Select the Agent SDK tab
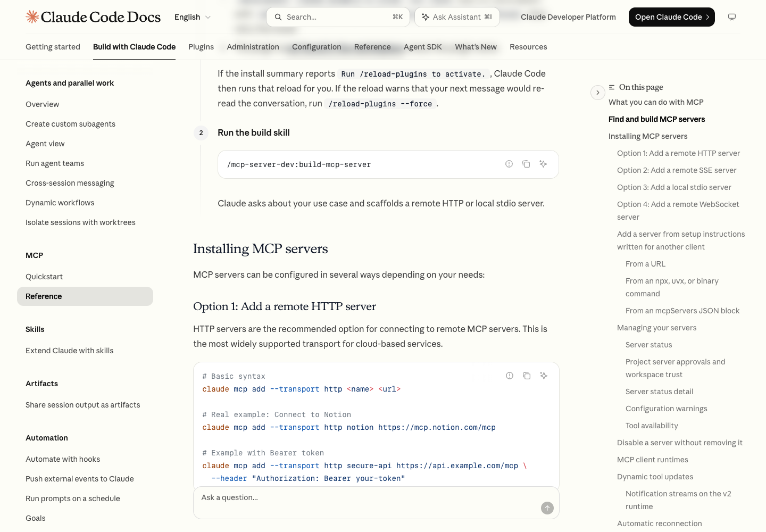Screen dimensions: 766x532 423,47
